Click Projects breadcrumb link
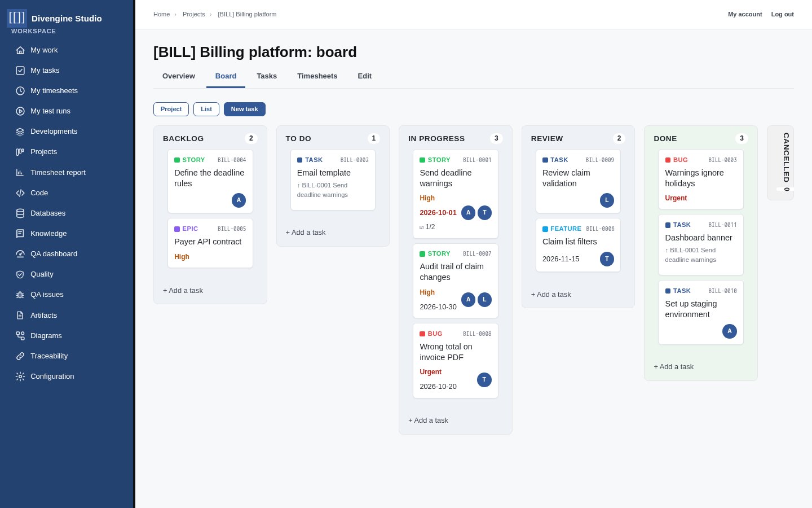 tap(194, 15)
